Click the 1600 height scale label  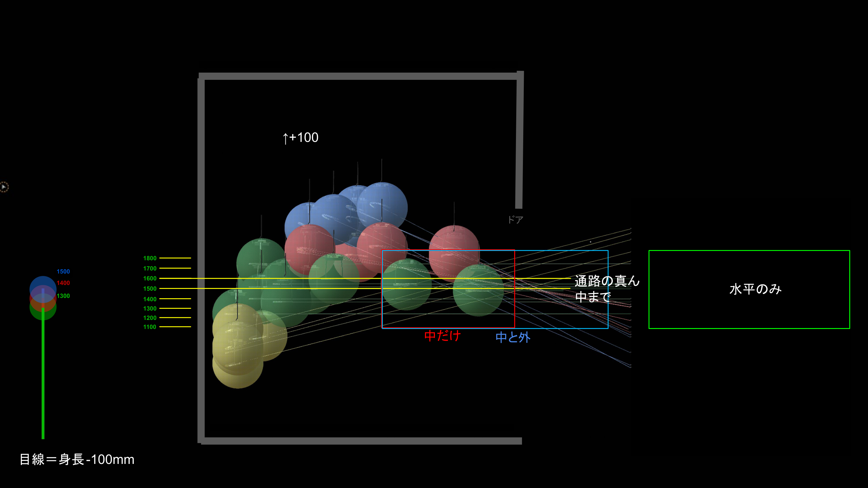tap(150, 279)
